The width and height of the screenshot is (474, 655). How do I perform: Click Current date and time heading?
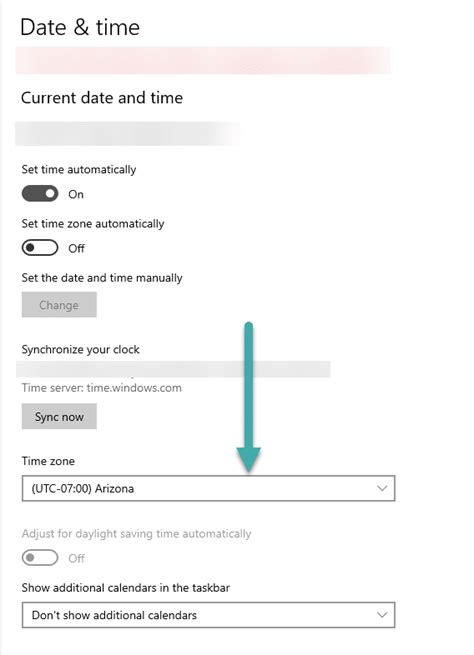point(102,98)
